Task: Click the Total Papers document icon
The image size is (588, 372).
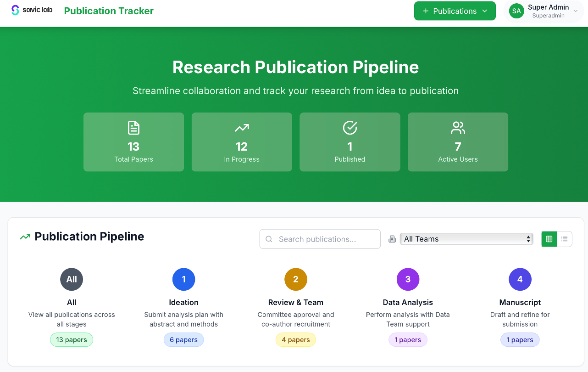Action: click(x=133, y=128)
